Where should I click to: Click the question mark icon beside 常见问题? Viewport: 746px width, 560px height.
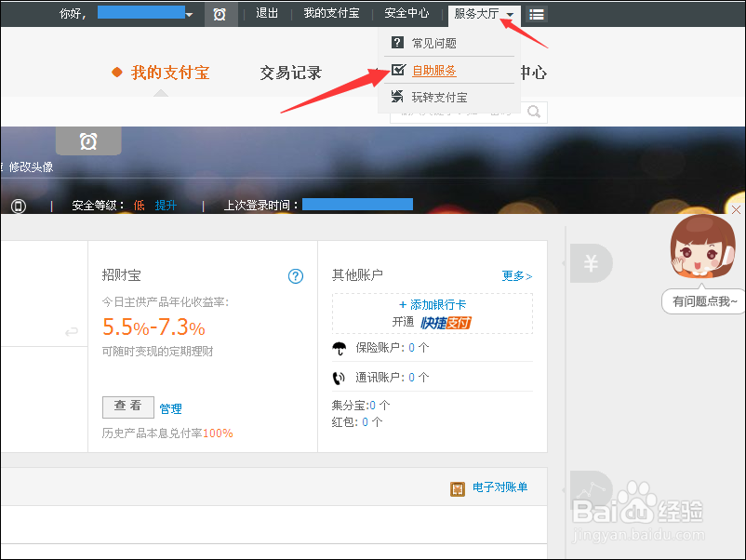point(397,43)
